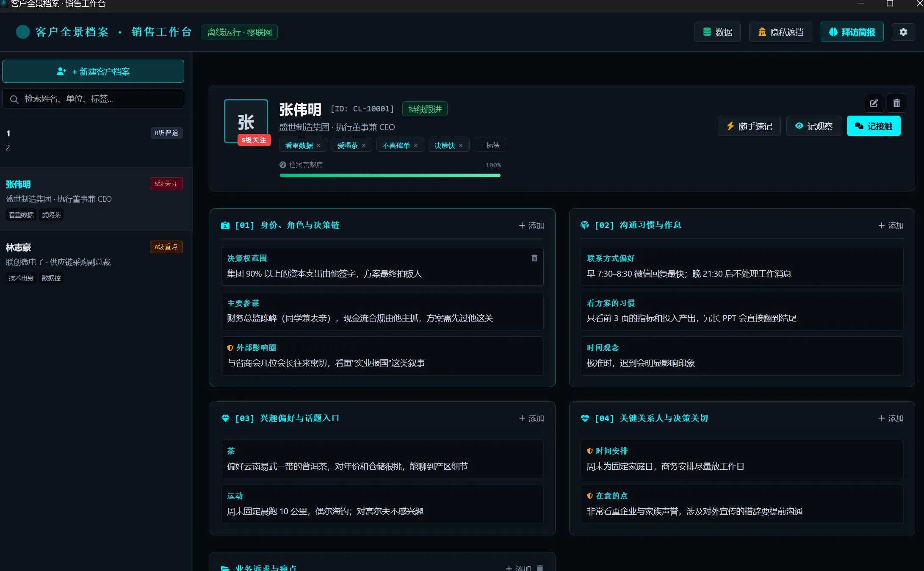Open the 数据 database button
This screenshot has width=924, height=571.
tap(717, 32)
